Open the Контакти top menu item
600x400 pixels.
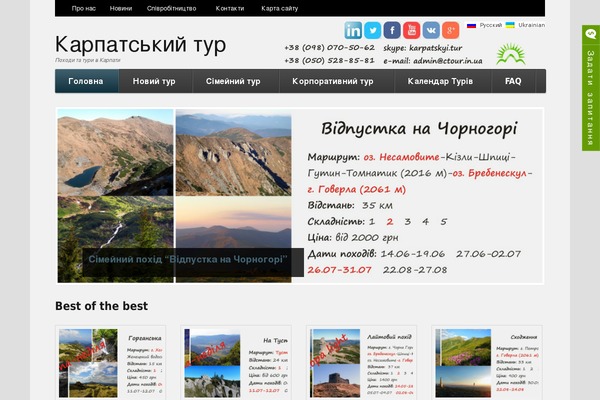[230, 8]
